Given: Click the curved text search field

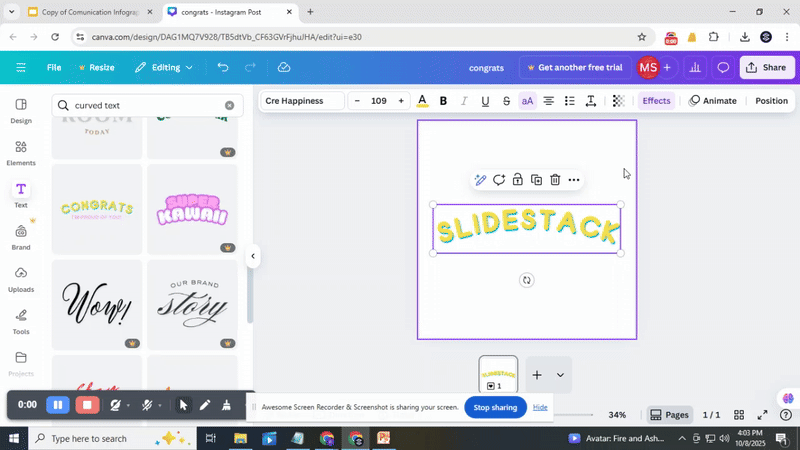Looking at the screenshot, I should 145,105.
